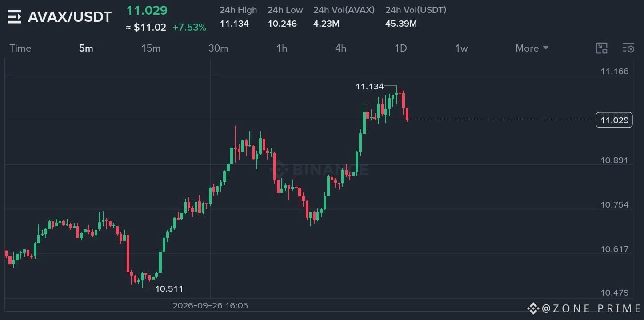This screenshot has width=644, height=320.
Task: Select the 5m interval tab
Action: pyautogui.click(x=86, y=48)
